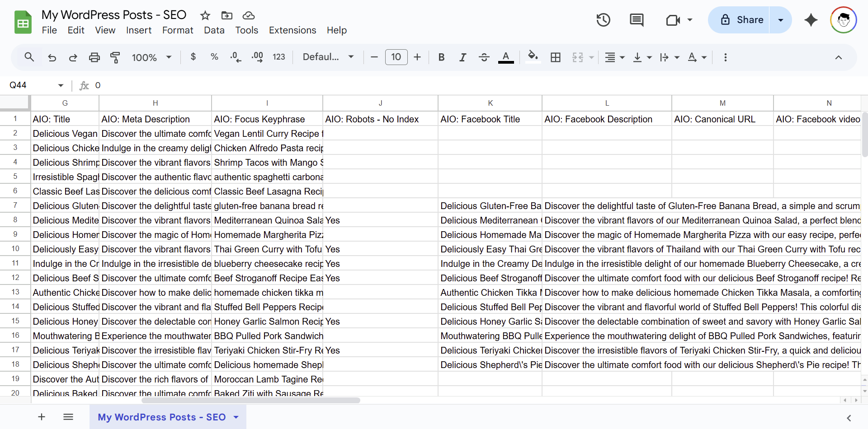Format cell as percent

pyautogui.click(x=214, y=57)
